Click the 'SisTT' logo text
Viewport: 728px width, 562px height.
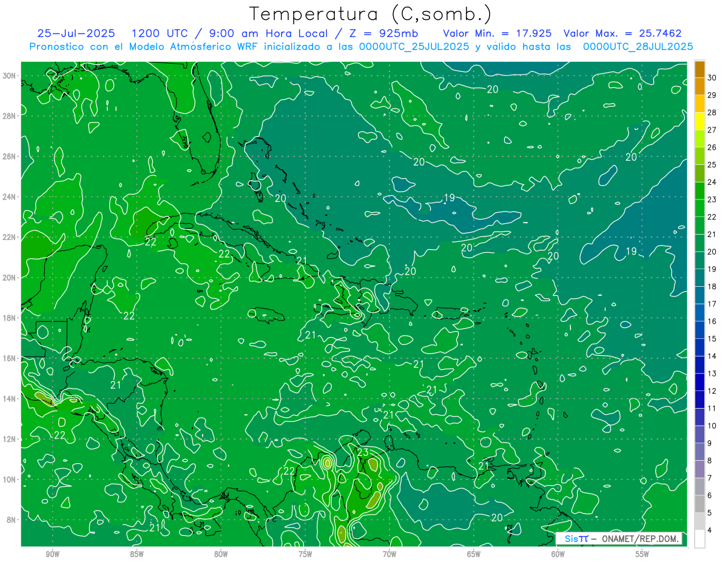576,539
